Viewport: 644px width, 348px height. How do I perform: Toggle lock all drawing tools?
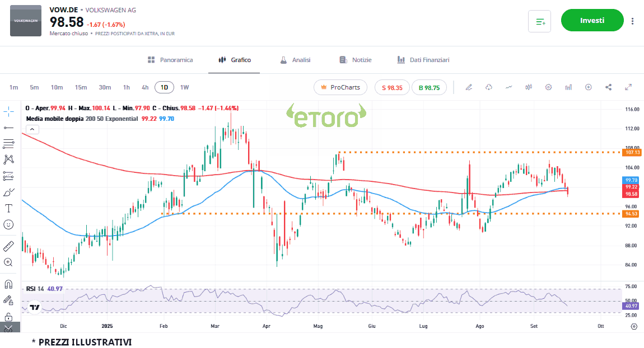tap(8, 316)
